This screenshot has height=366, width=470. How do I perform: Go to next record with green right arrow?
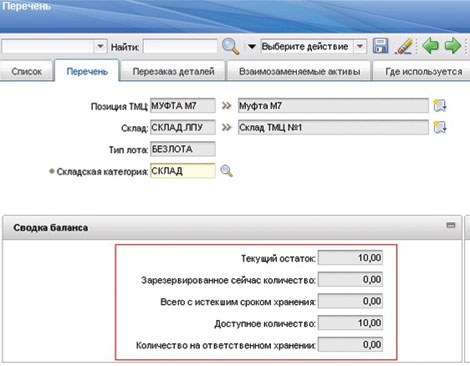453,46
